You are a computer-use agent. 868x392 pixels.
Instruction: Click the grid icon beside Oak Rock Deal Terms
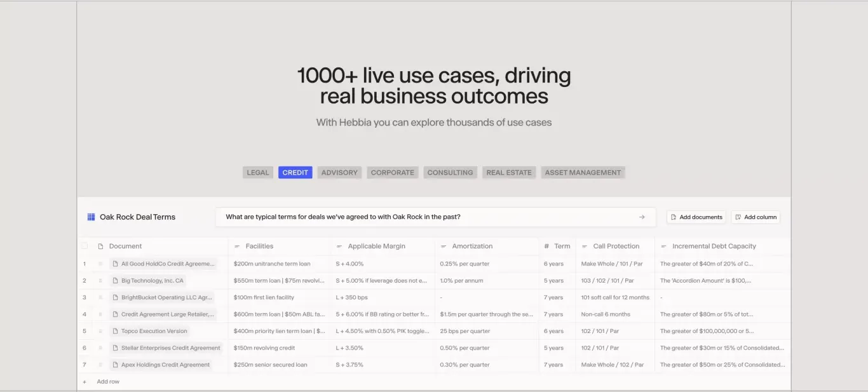pyautogui.click(x=91, y=217)
